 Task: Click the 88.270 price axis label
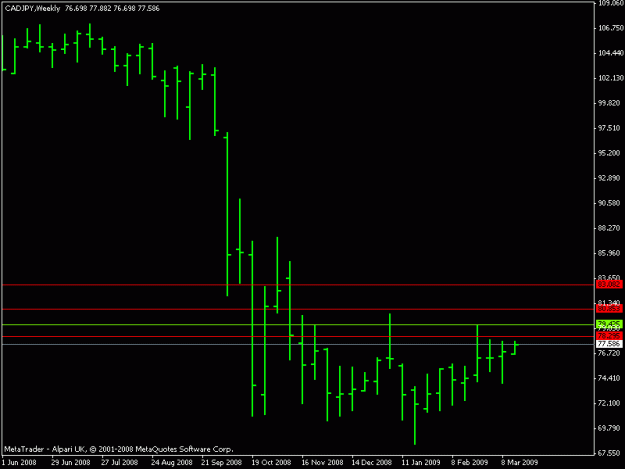[609, 228]
